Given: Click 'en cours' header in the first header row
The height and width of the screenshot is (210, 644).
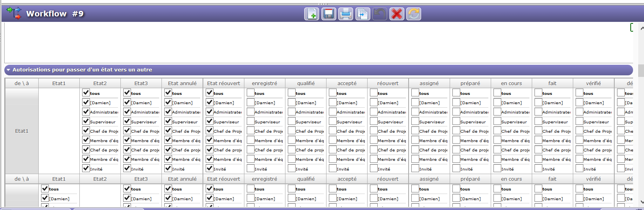Looking at the screenshot, I should [x=511, y=83].
